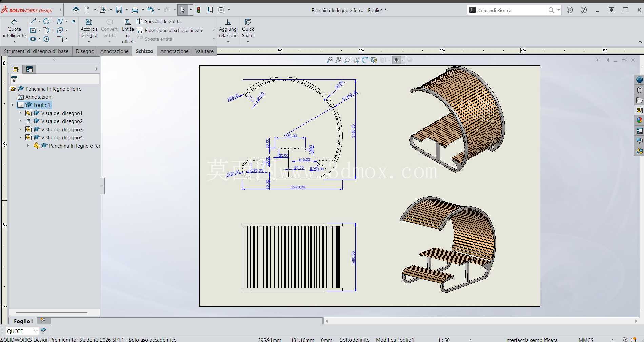Toggle the Hide/Show Items eye icon
The image size is (644, 342).
coord(396,60)
